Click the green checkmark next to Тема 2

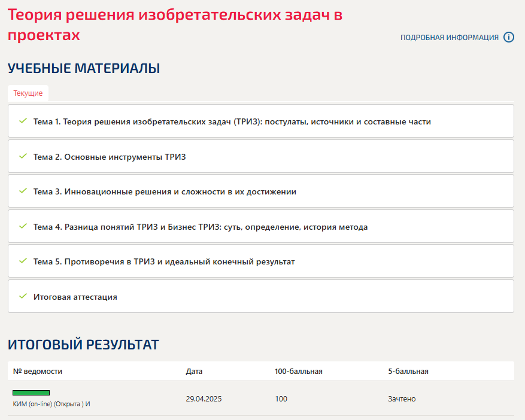[x=23, y=156]
